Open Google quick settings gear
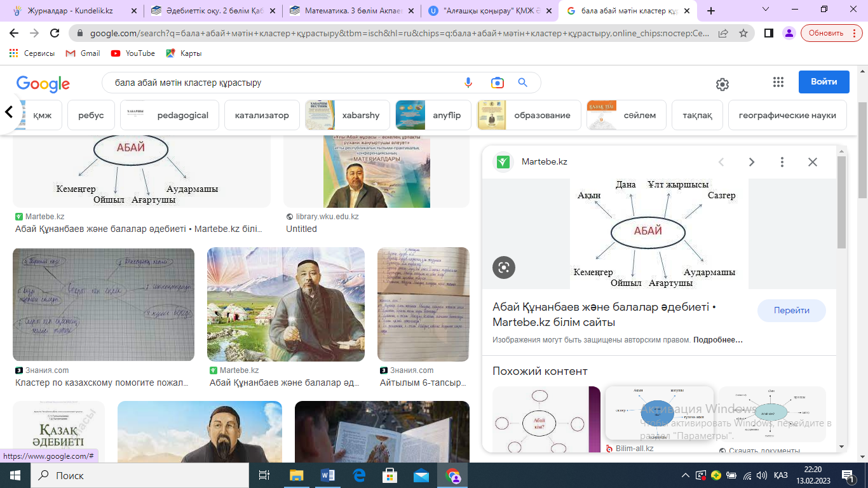The width and height of the screenshot is (868, 488). click(x=722, y=85)
